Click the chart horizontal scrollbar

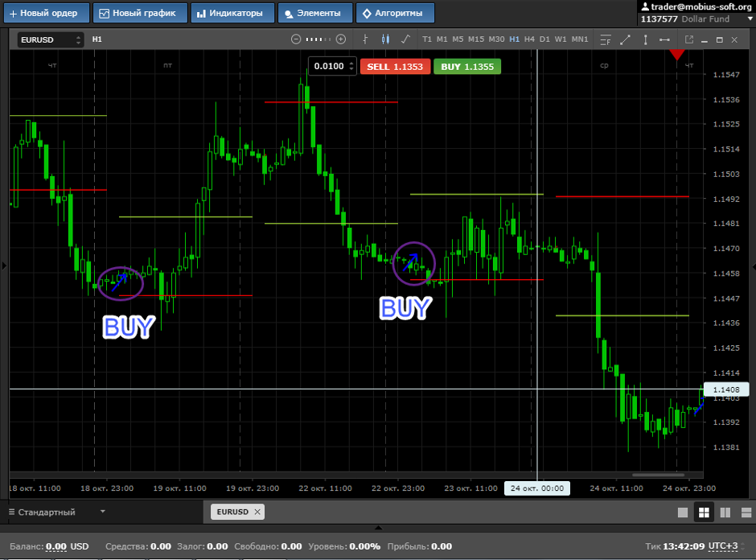pyautogui.click(x=658, y=475)
